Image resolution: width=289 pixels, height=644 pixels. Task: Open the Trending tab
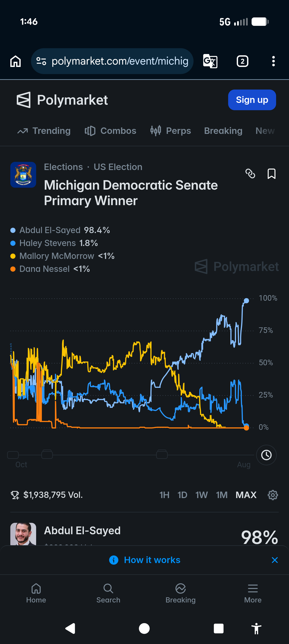(x=44, y=131)
